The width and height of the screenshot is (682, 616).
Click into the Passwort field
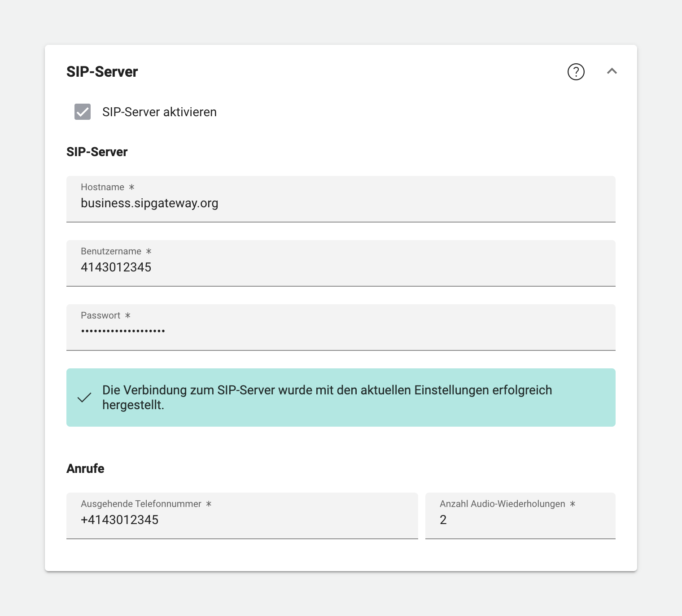314,331
